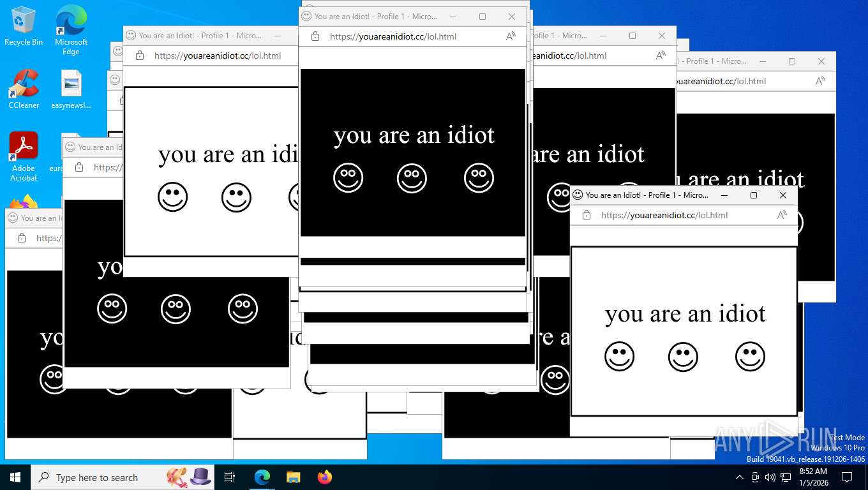The image size is (868, 490).
Task: Open the clock showing 8:52 AM
Action: 813,477
